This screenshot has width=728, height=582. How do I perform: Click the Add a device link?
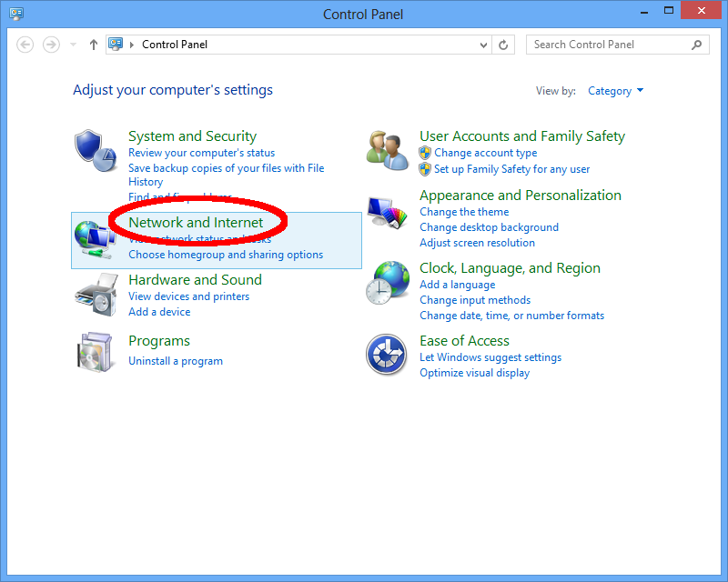[x=159, y=312]
